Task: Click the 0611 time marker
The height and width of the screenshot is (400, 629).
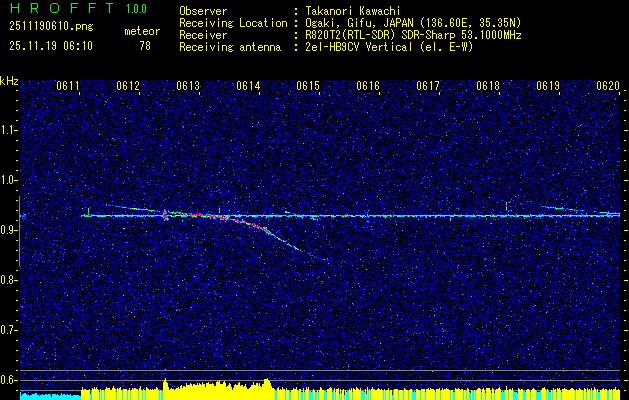Action: [68, 85]
